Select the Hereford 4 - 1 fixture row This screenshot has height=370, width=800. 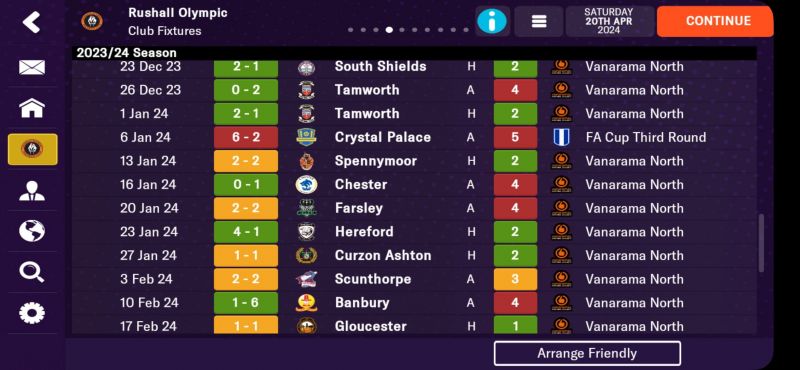click(x=414, y=232)
